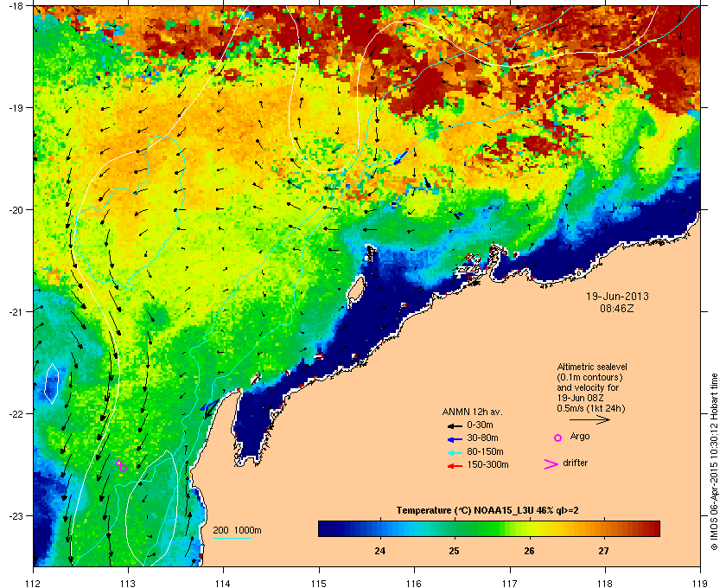Click the time label 08:46Z
Viewport: 726px width, 588px height.
click(x=617, y=308)
